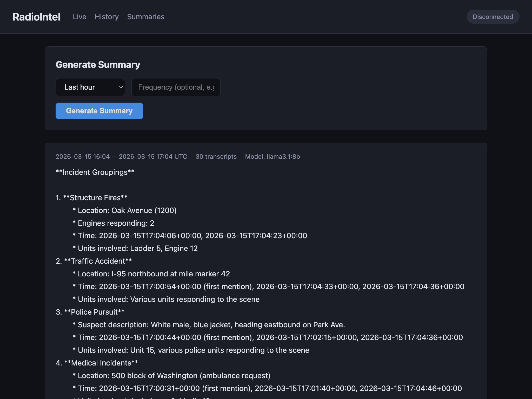Click the Disconnected connection status badge
The image size is (532, 399).
(x=493, y=16)
